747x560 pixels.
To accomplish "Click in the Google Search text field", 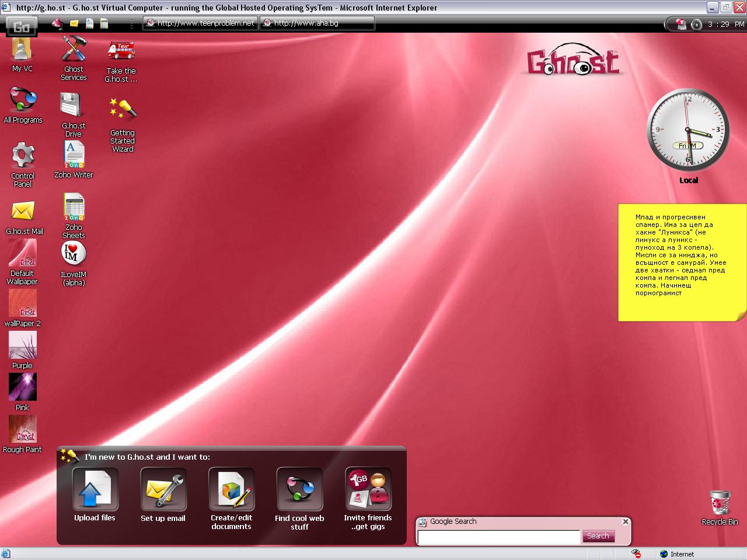I will click(x=499, y=537).
